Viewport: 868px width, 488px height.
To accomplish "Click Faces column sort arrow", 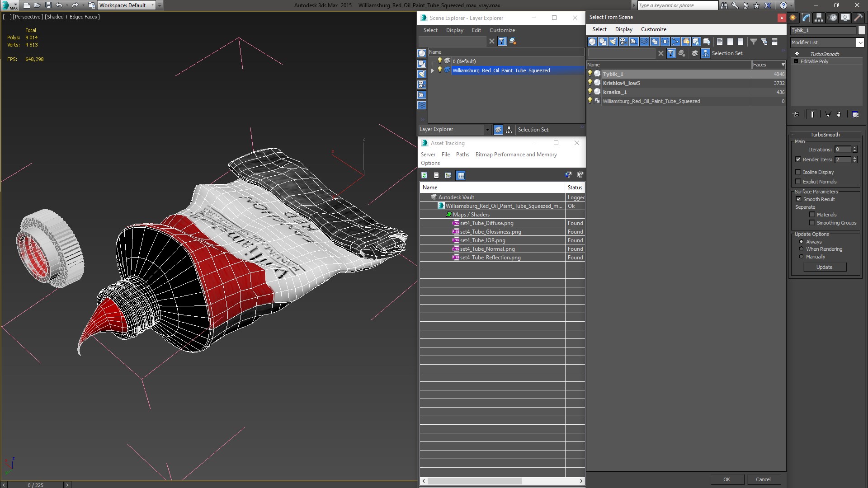I will click(x=783, y=65).
